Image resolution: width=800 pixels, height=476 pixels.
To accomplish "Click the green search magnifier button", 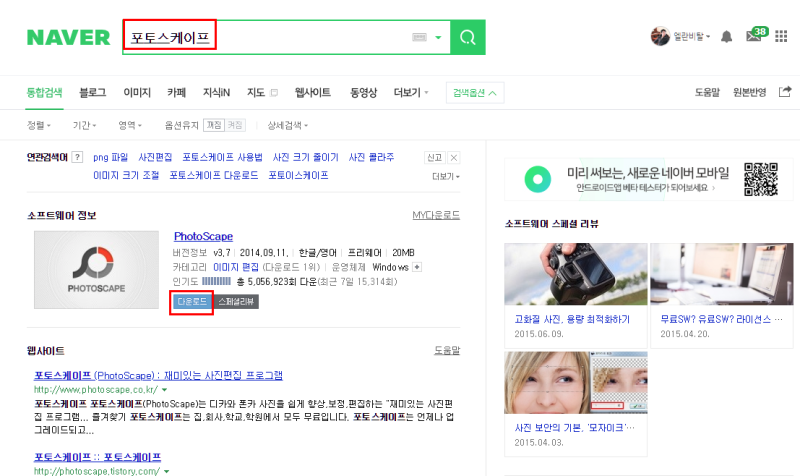I will (x=468, y=37).
